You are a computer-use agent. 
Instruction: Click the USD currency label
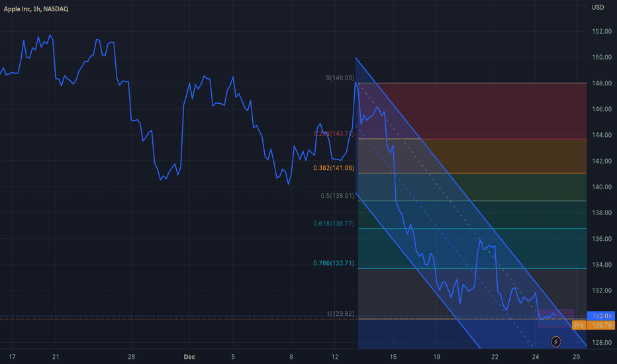point(598,7)
